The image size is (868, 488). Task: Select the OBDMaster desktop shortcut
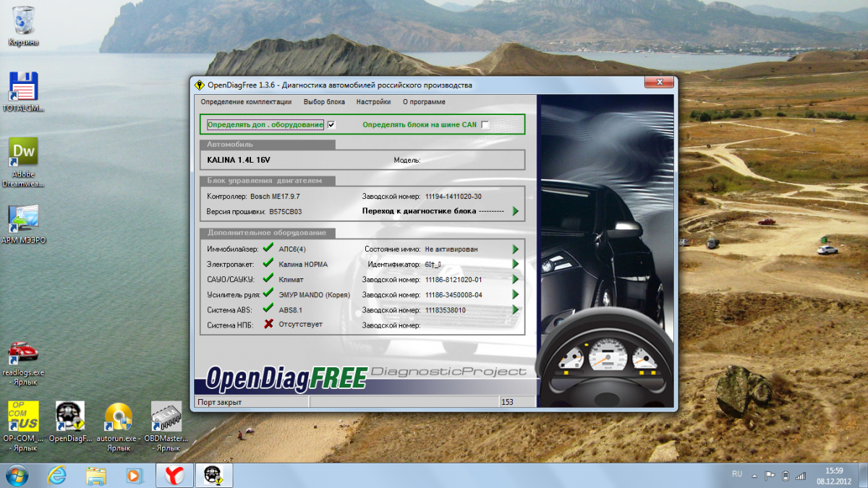166,427
